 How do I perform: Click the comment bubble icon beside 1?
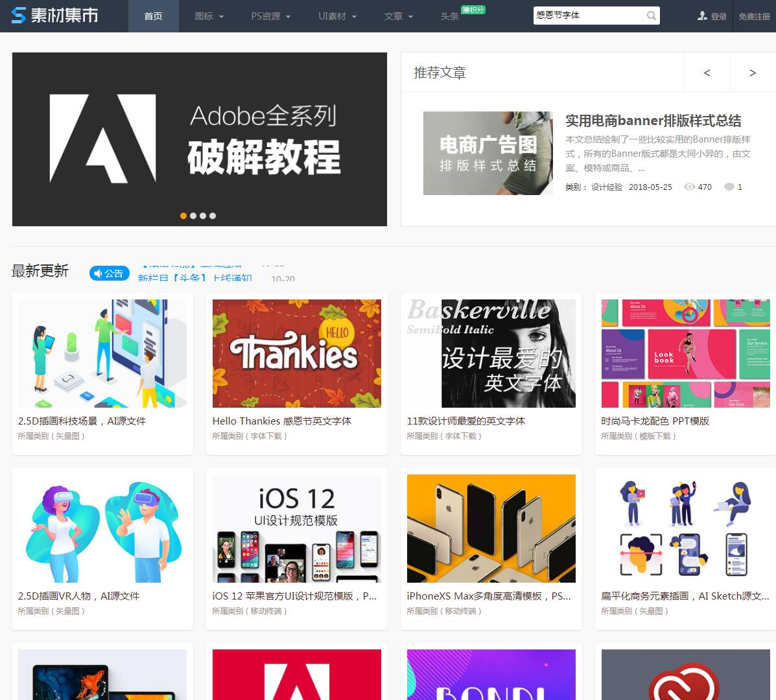[x=729, y=187]
